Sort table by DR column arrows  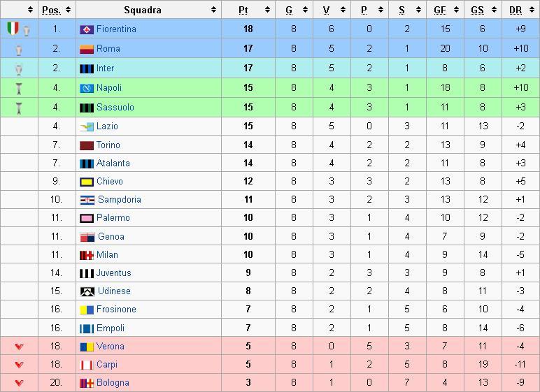[x=532, y=10]
